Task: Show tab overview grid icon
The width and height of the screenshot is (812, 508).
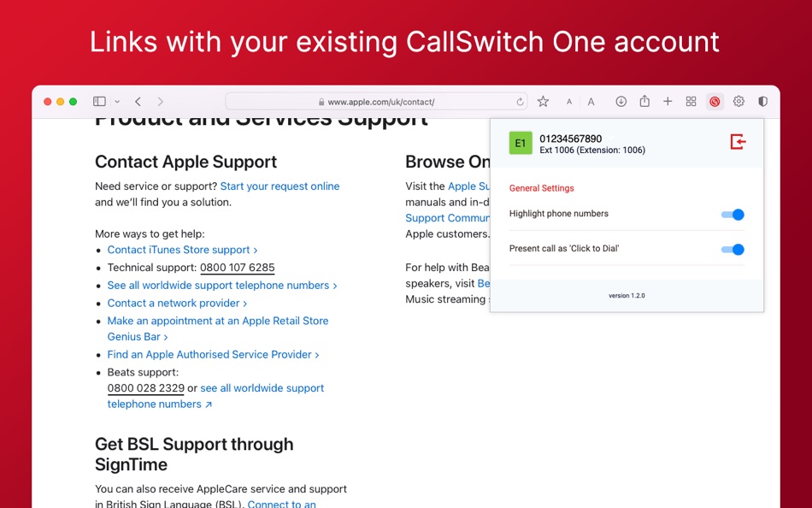Action: click(691, 102)
